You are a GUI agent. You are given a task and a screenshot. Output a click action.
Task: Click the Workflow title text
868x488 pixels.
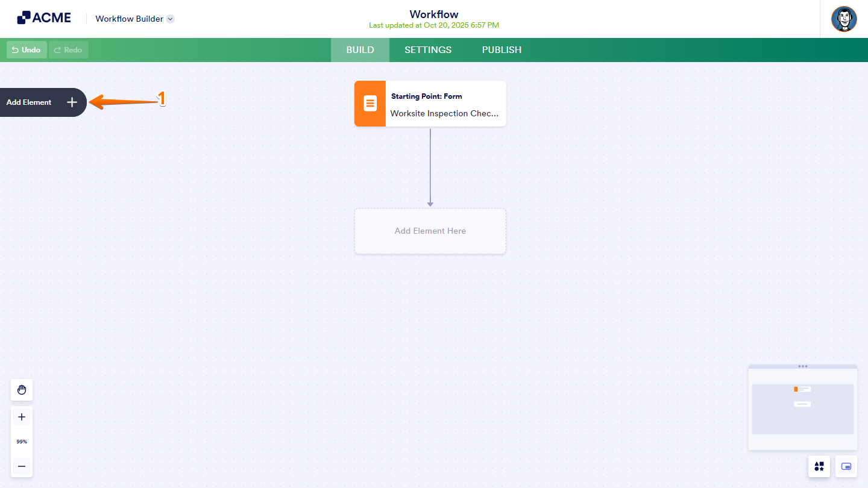[x=434, y=14]
